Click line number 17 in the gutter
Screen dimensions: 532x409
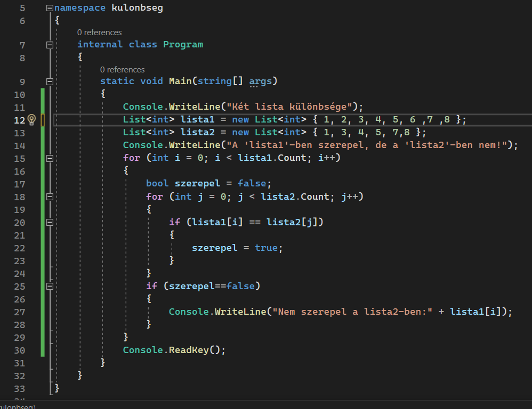(19, 184)
